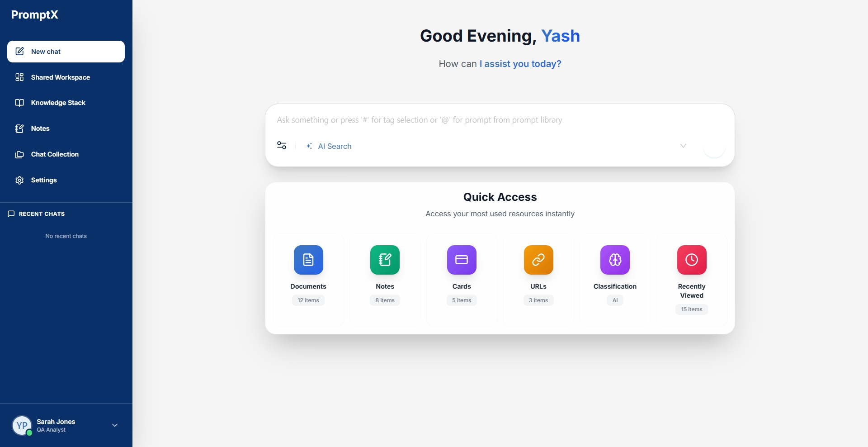
Task: Open the Shared Workspace section
Action: pos(61,77)
